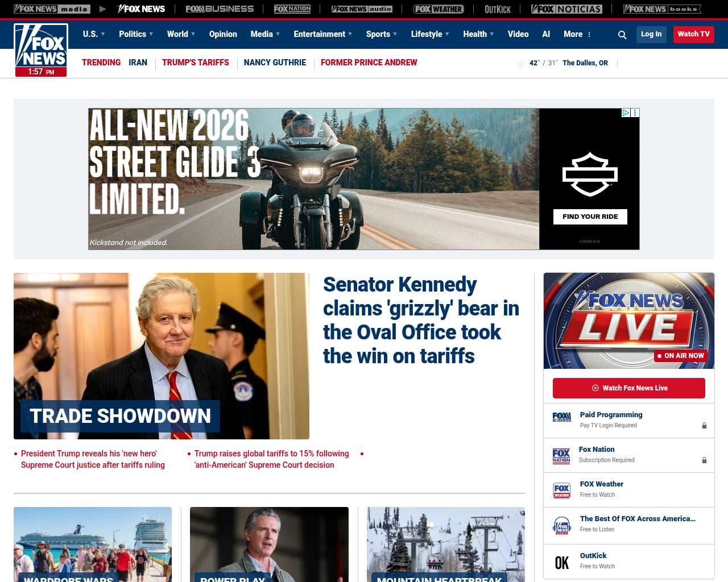Open the Video menu item
The height and width of the screenshot is (582, 728).
(x=518, y=34)
